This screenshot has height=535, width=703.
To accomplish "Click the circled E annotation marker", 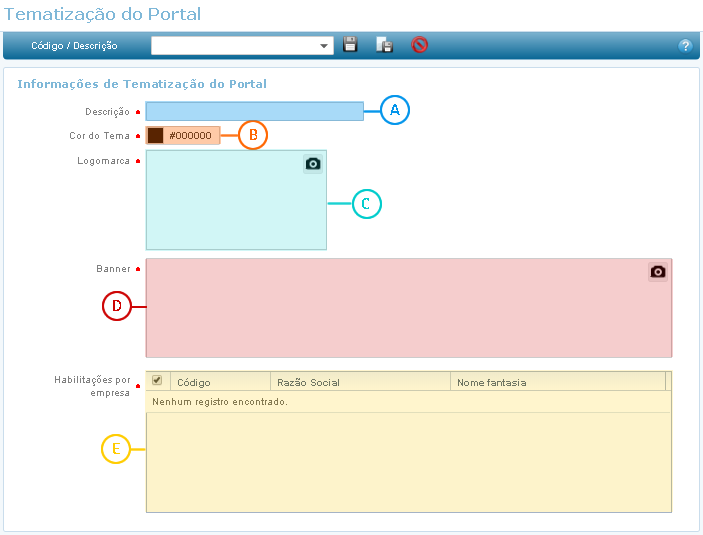I will tap(116, 450).
